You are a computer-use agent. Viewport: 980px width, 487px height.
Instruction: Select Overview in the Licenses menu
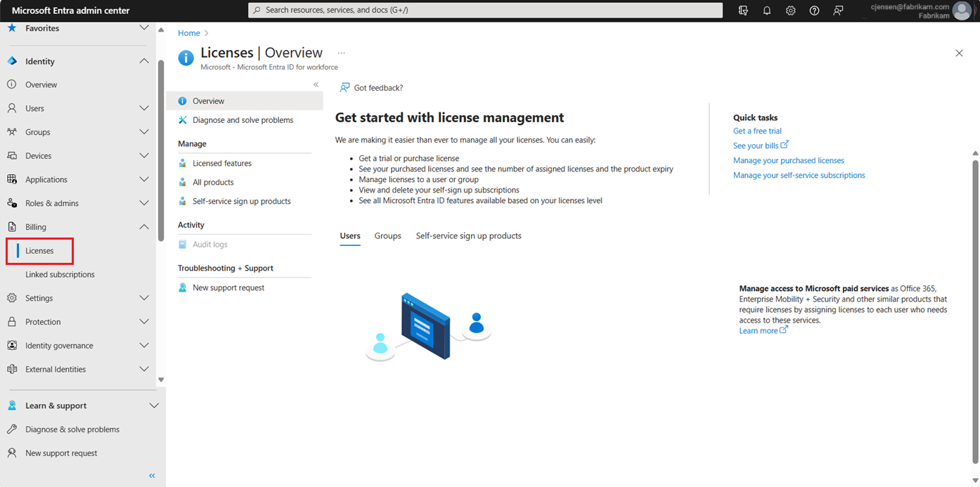click(x=245, y=101)
